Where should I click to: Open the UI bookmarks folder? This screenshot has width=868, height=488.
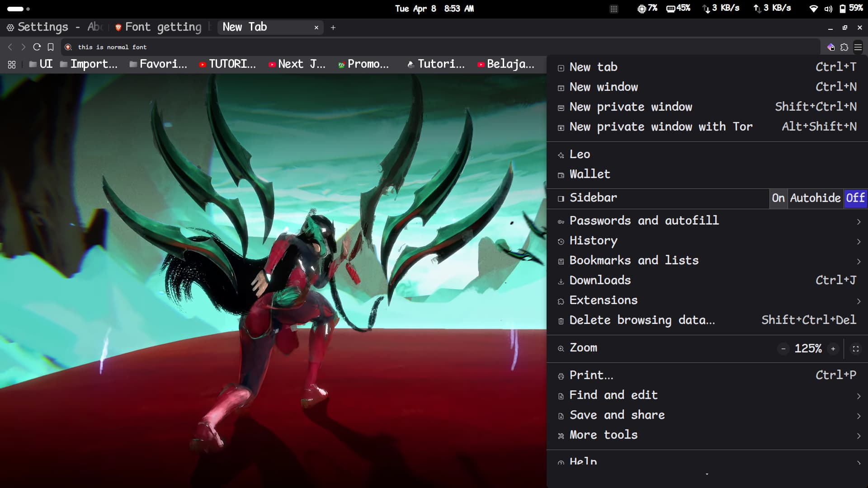pyautogui.click(x=41, y=64)
